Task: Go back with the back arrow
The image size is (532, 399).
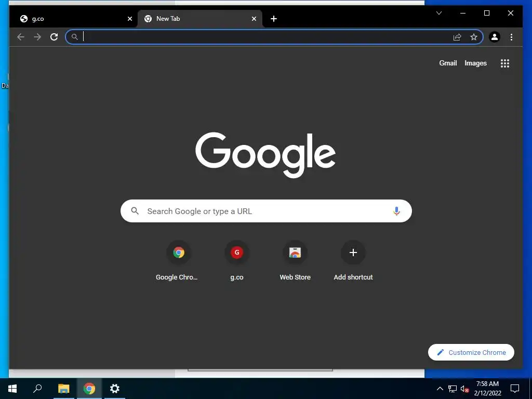Action: 21,37
